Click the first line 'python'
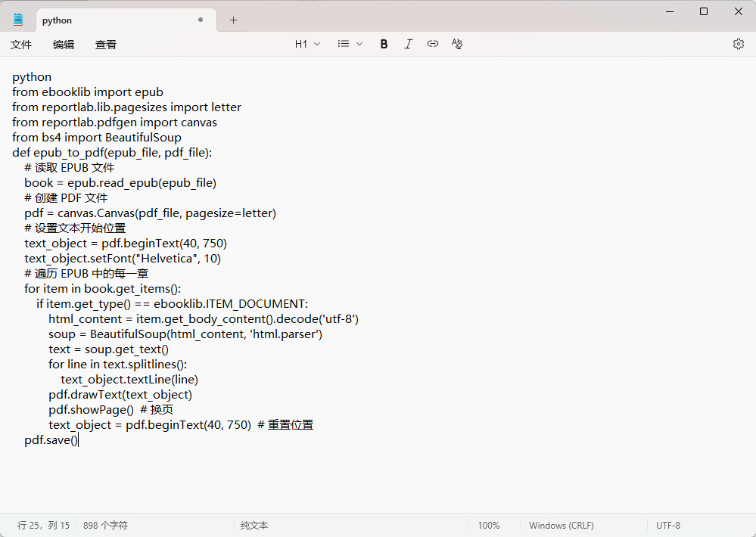The image size is (756, 537). tap(32, 77)
